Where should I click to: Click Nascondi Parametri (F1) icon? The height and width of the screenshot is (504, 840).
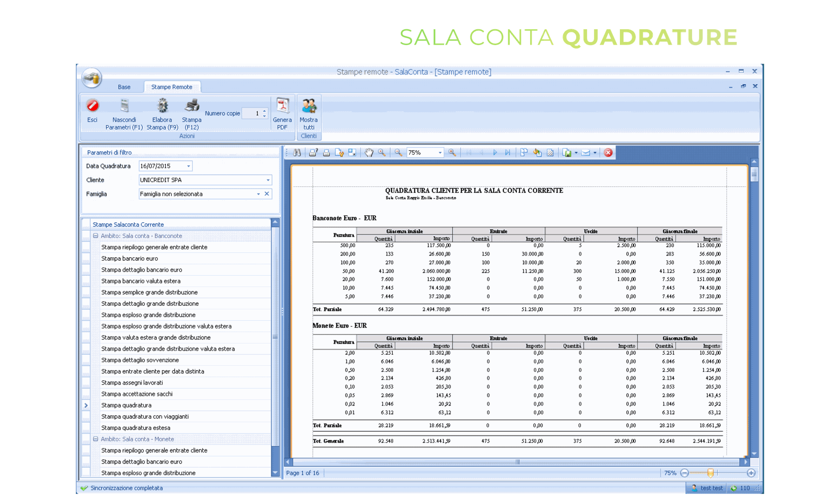point(124,106)
